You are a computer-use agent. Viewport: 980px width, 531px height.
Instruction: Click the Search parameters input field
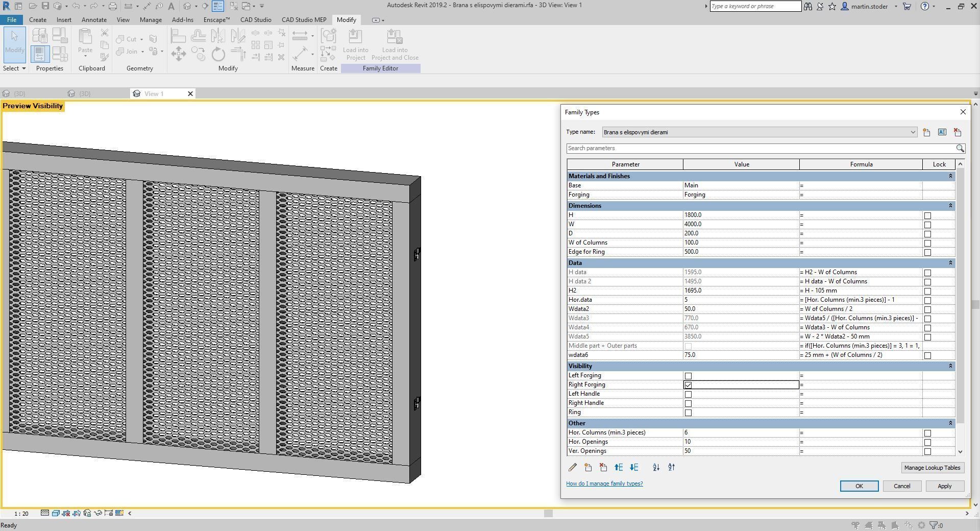[761, 148]
